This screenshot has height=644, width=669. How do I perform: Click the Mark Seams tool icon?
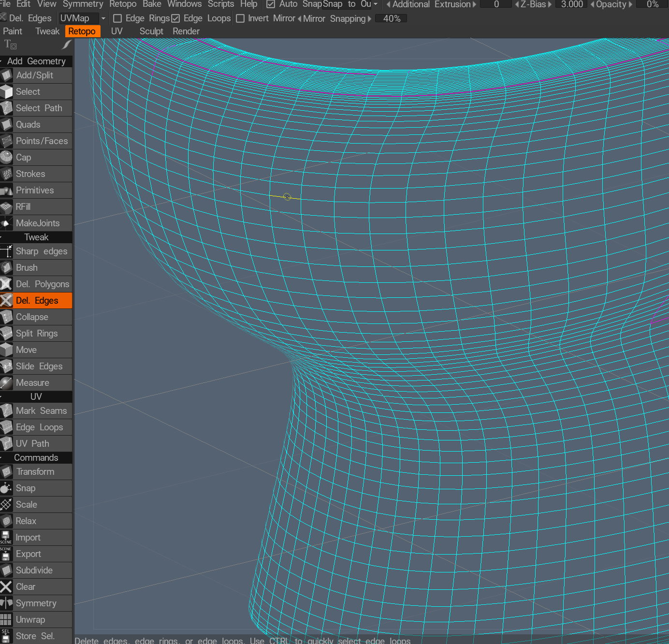coord(6,411)
